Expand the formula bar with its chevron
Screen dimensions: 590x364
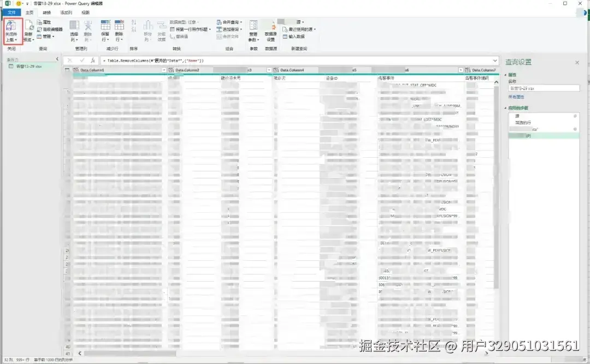(494, 60)
